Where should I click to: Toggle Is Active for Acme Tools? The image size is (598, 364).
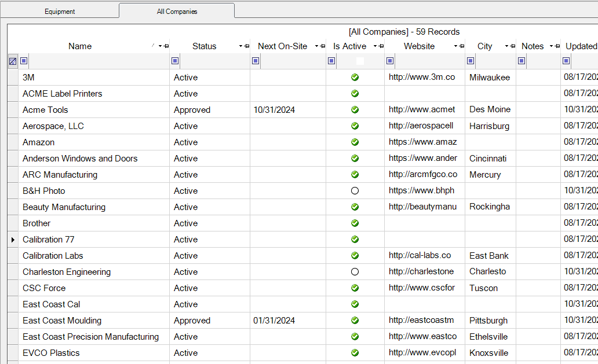tap(355, 109)
